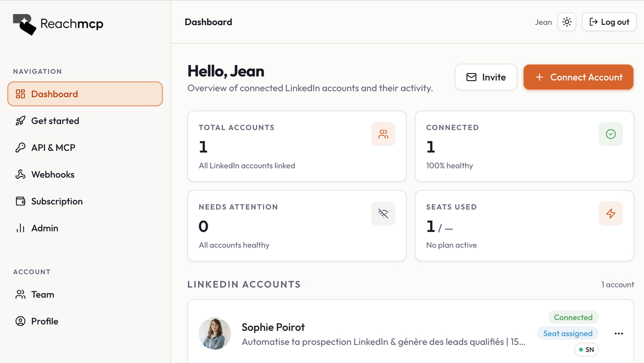Click the Dashboard grid icon
This screenshot has width=644, height=363.
click(20, 94)
